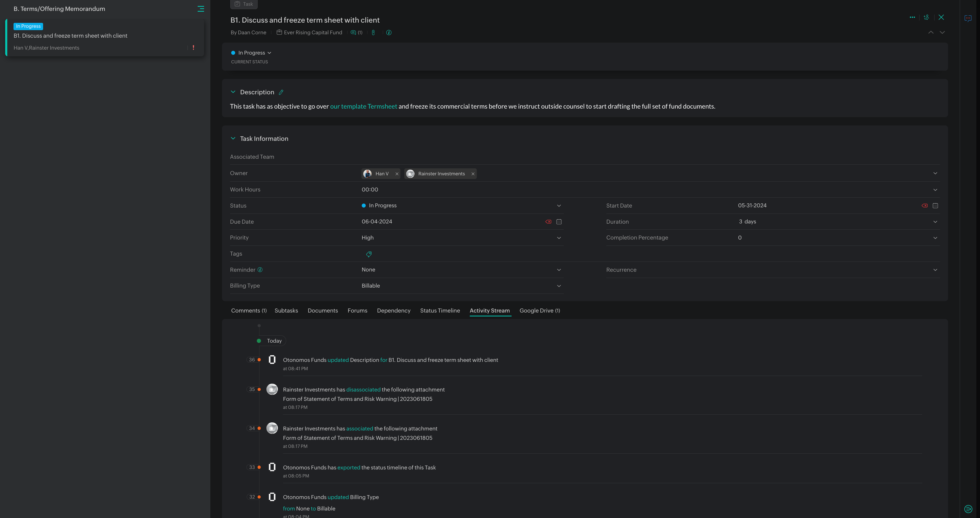Click the edit pencil next to Description
The image size is (980, 518).
281,92
